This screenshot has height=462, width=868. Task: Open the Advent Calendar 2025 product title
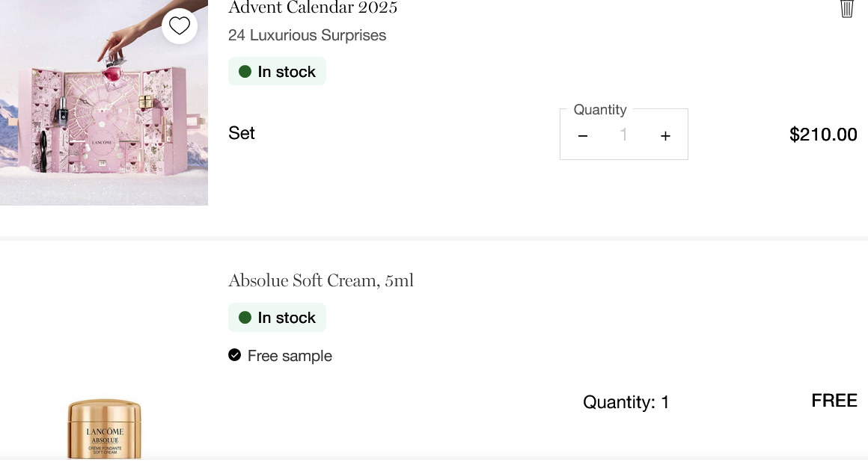coord(313,8)
